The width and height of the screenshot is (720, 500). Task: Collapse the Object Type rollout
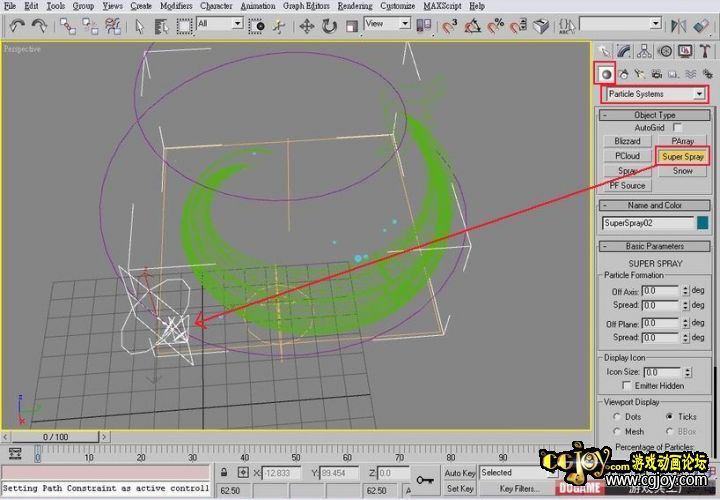(x=654, y=115)
